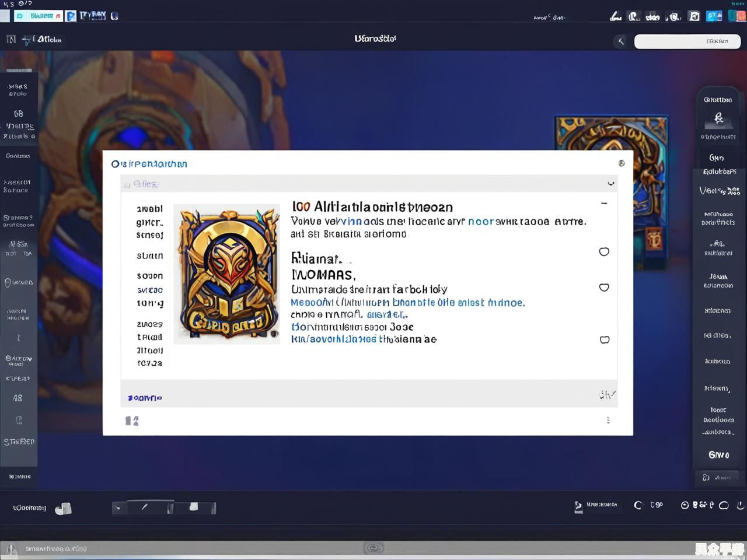Toggle the first round checkbox in the dialog
The height and width of the screenshot is (560, 747).
click(604, 252)
